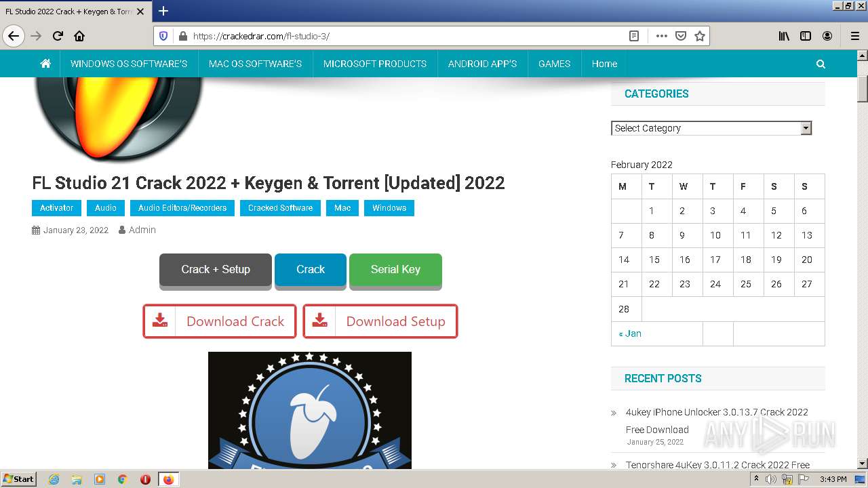Click the page vertical scrollbar

(x=863, y=261)
